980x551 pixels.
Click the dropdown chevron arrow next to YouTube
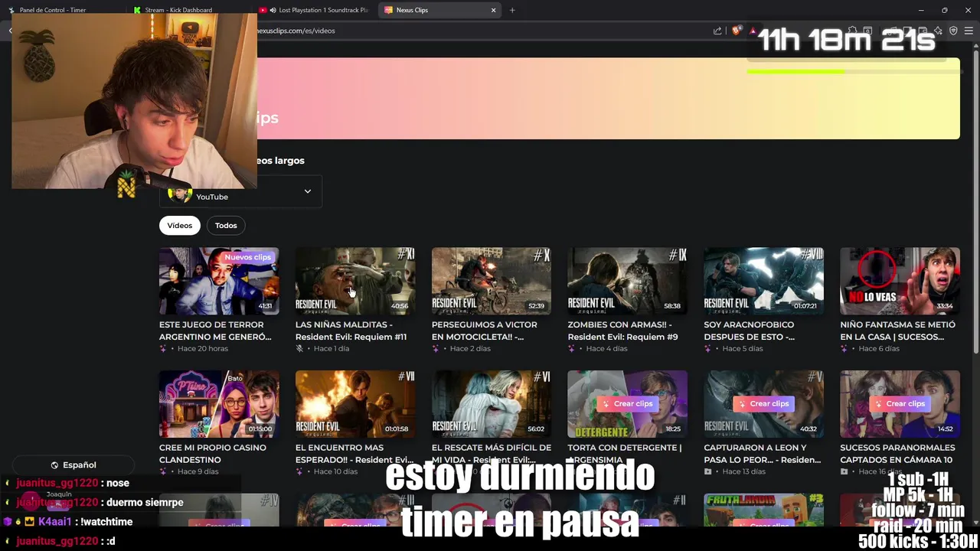coord(308,191)
